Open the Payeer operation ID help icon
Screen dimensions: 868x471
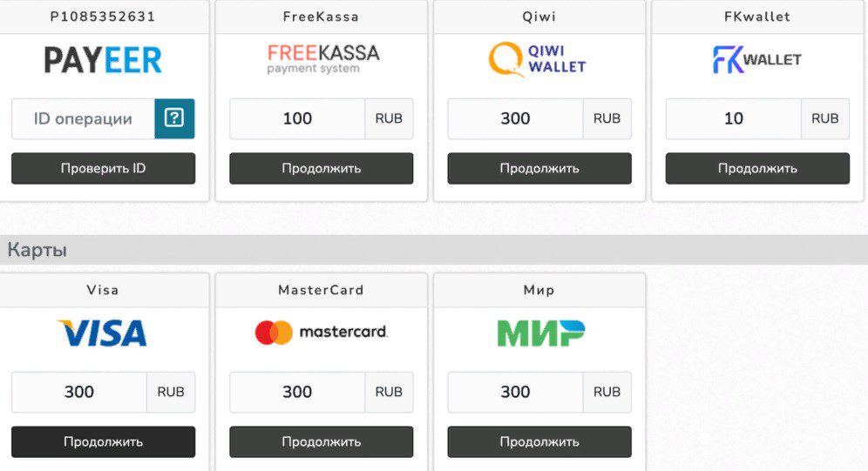174,118
